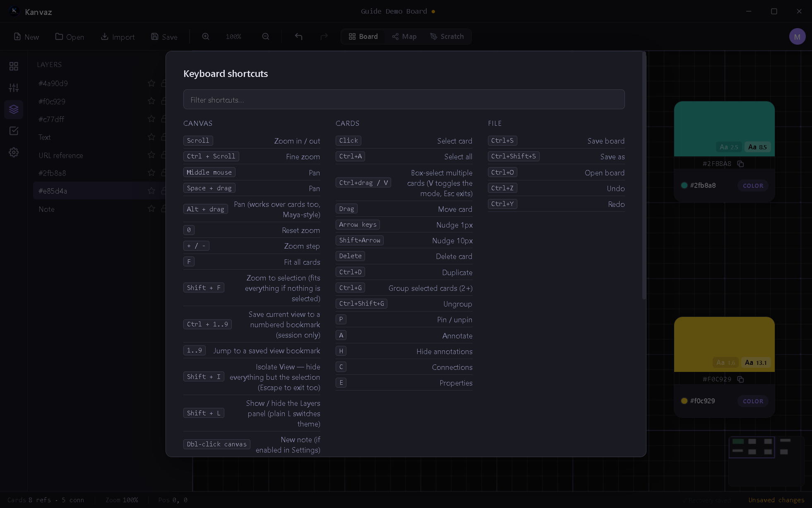Star the #4a90d9 layer
This screenshot has height=508, width=812.
tap(151, 83)
